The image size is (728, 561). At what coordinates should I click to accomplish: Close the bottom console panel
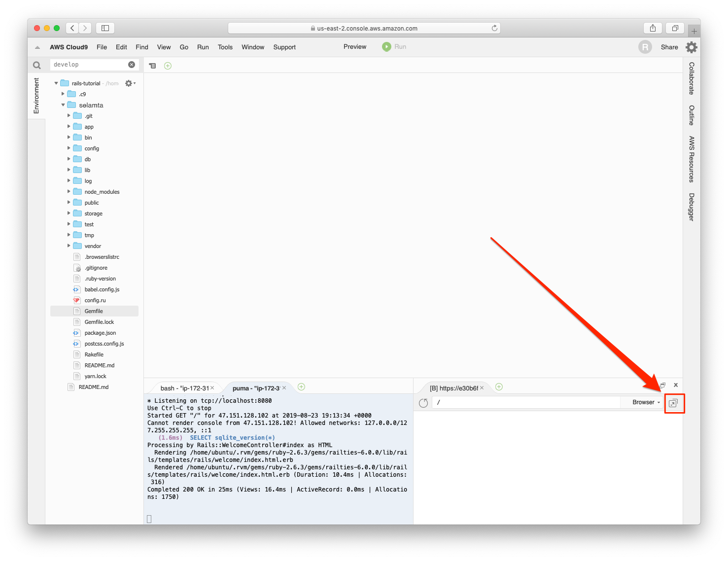point(676,385)
